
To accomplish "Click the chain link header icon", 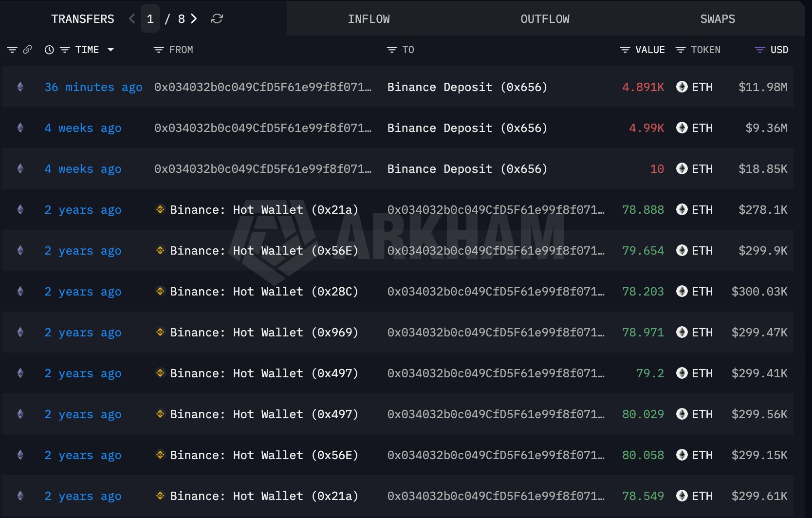I will coord(27,49).
